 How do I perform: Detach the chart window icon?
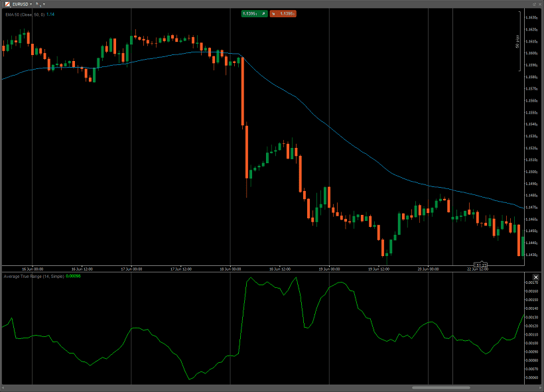tap(535, 4)
